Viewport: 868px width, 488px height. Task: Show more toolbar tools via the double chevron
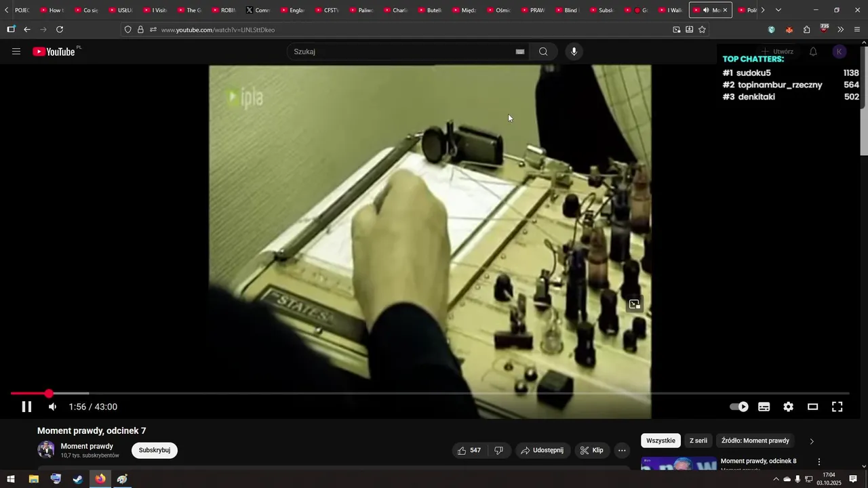pyautogui.click(x=841, y=29)
